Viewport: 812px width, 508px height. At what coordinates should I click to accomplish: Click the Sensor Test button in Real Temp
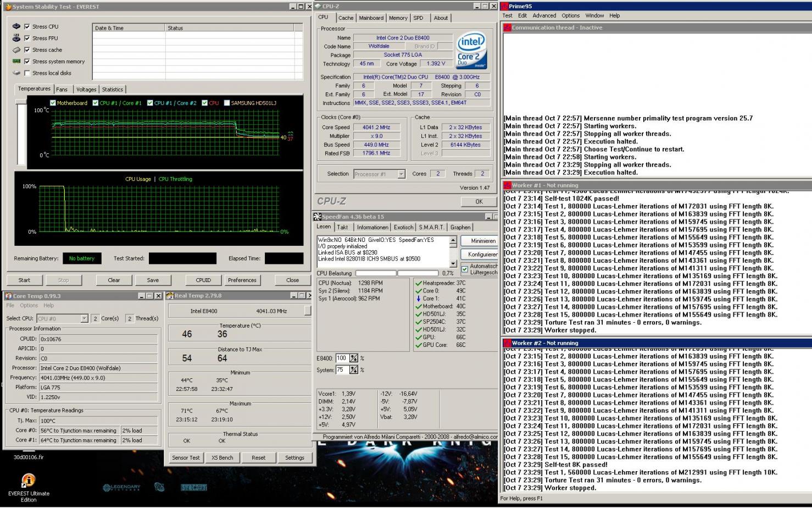(x=186, y=457)
